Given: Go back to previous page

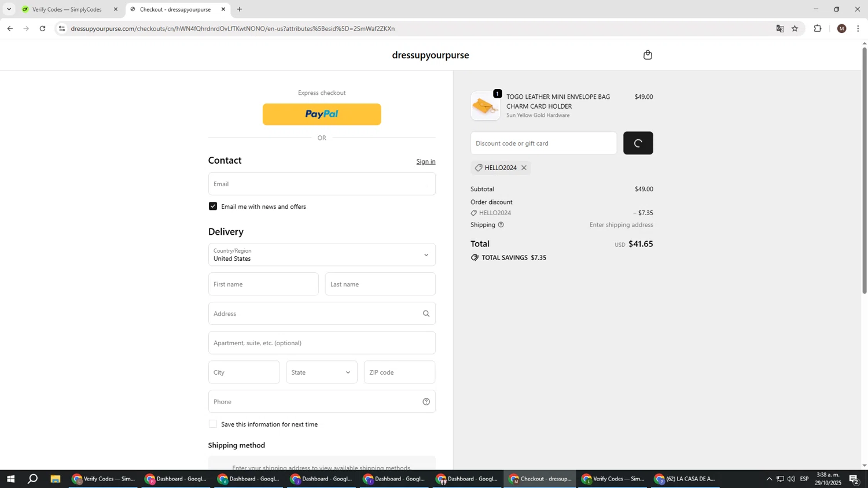Looking at the screenshot, I should [x=10, y=28].
